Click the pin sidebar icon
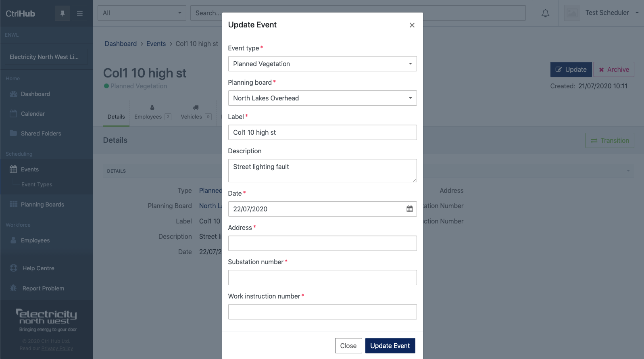The image size is (644, 359). [x=63, y=13]
